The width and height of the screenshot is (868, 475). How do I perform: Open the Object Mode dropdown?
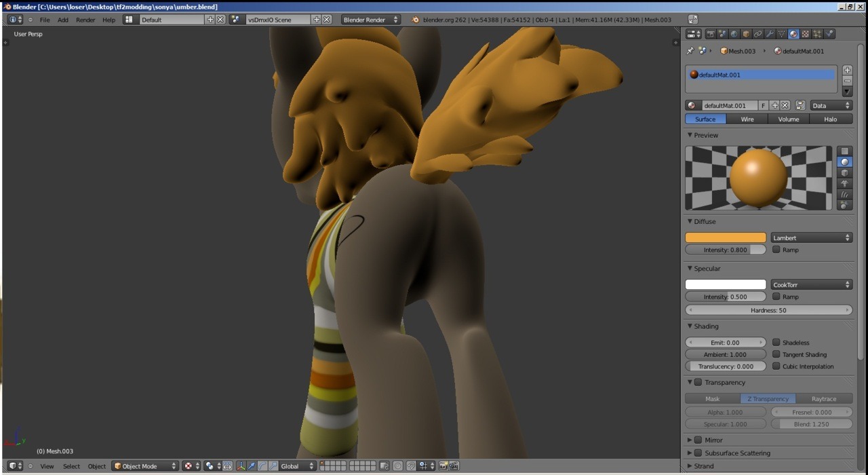pyautogui.click(x=145, y=466)
